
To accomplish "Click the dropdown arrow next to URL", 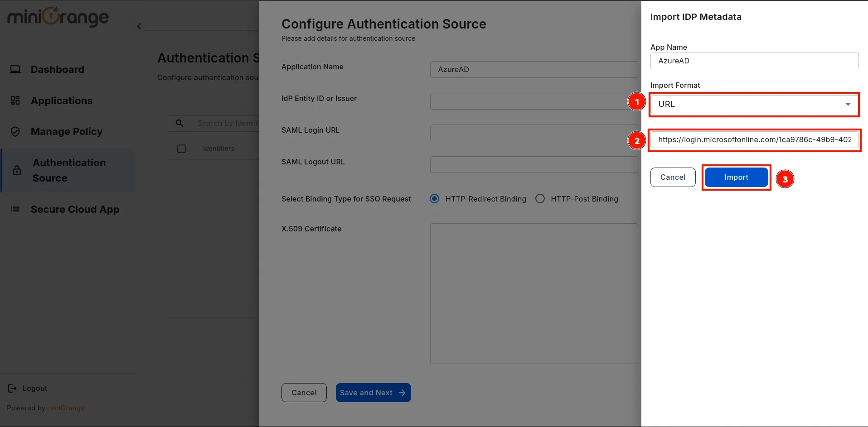I will pos(848,104).
